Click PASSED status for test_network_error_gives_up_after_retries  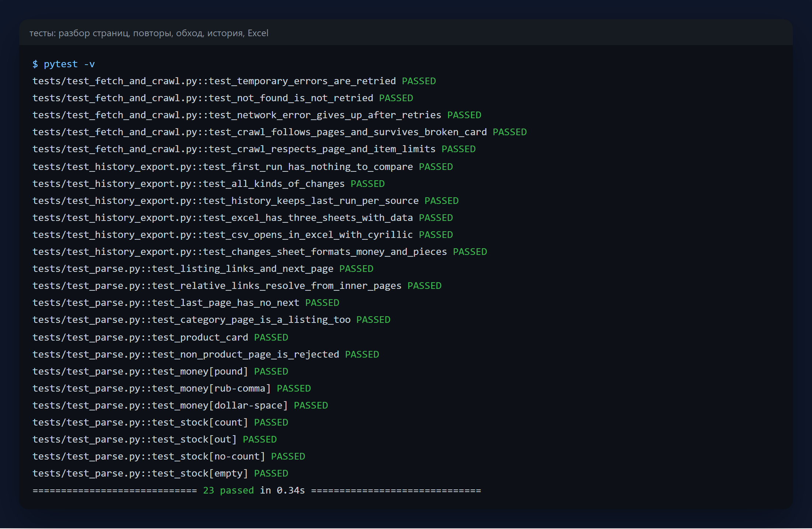(464, 115)
